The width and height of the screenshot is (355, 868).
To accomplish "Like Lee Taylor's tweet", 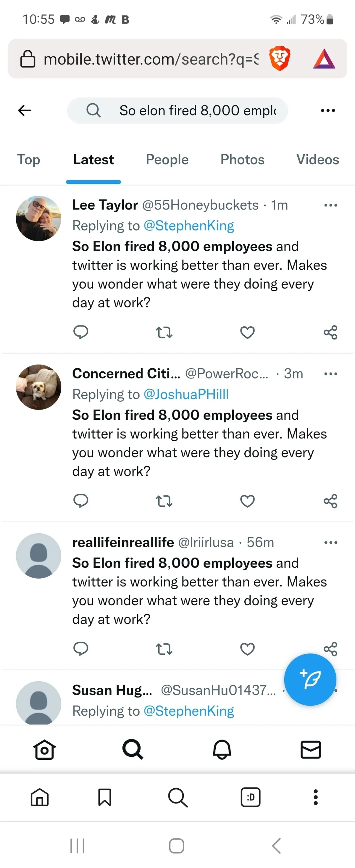I will click(x=247, y=332).
